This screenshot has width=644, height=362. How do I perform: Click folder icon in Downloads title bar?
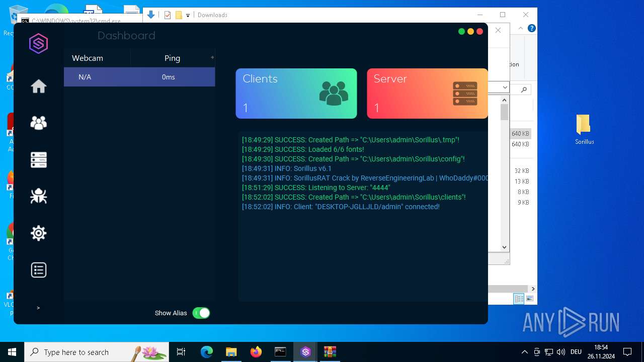179,15
